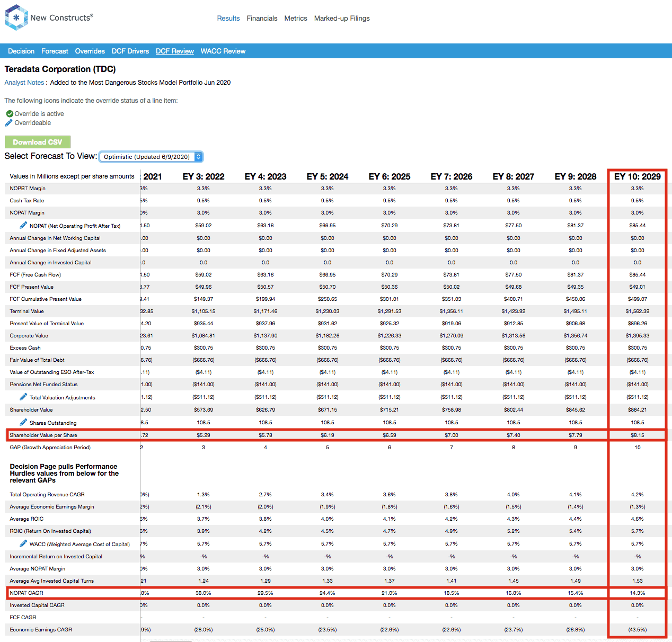Click the GAP (Growth Appreciation Period) label
Screen dimensions: 672x642
tap(50, 448)
